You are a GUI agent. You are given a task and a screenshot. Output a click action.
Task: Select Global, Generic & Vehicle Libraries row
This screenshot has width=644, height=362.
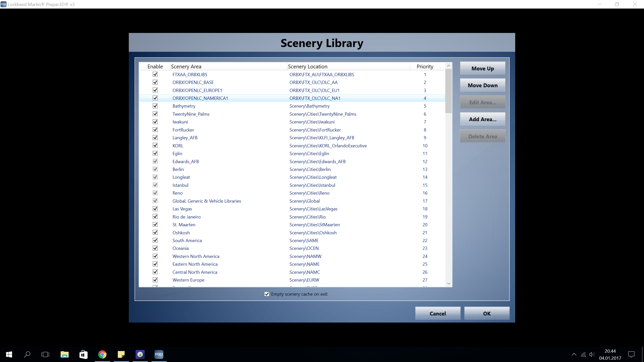292,201
